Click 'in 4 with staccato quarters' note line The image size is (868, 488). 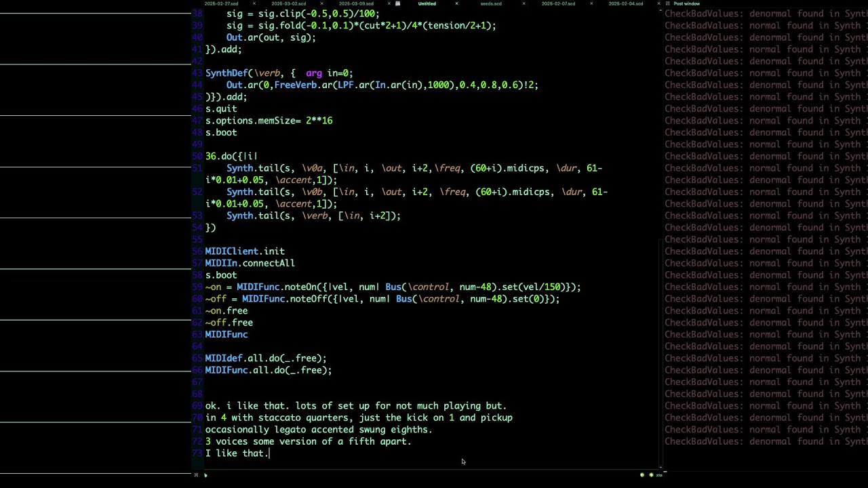[x=359, y=418]
